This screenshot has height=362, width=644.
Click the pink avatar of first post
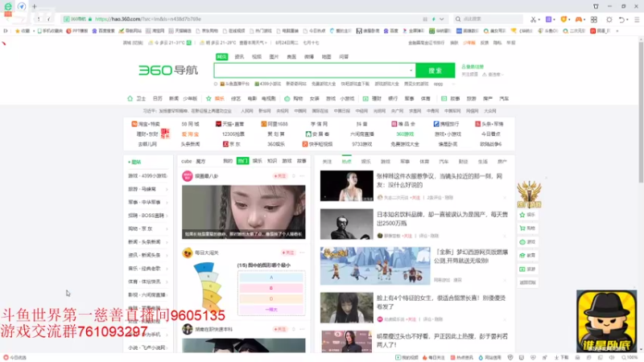(188, 176)
